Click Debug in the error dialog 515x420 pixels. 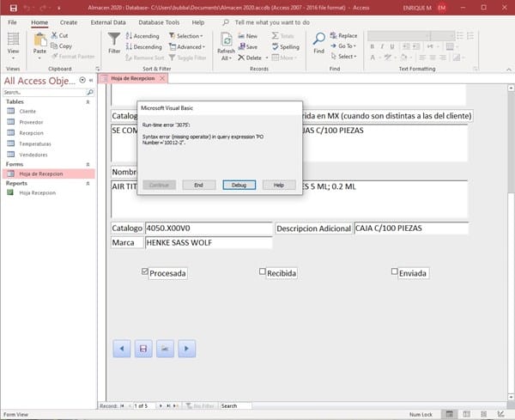point(239,185)
